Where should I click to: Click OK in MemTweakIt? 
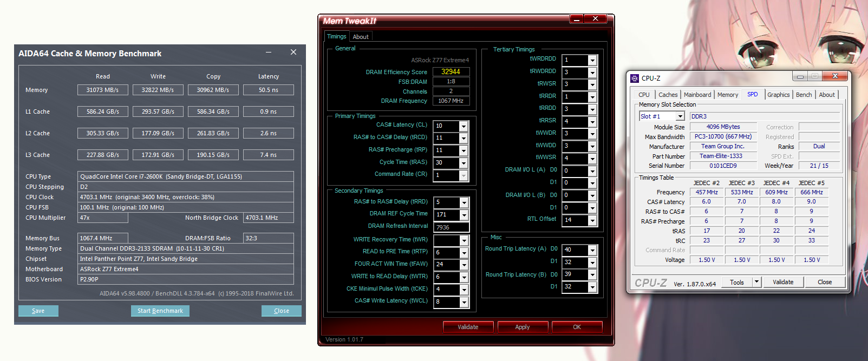coord(577,327)
